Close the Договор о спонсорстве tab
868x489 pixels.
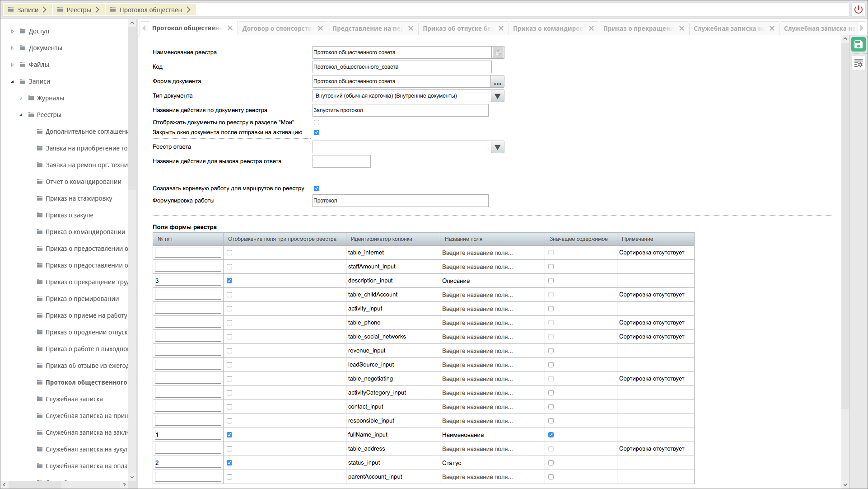[320, 28]
